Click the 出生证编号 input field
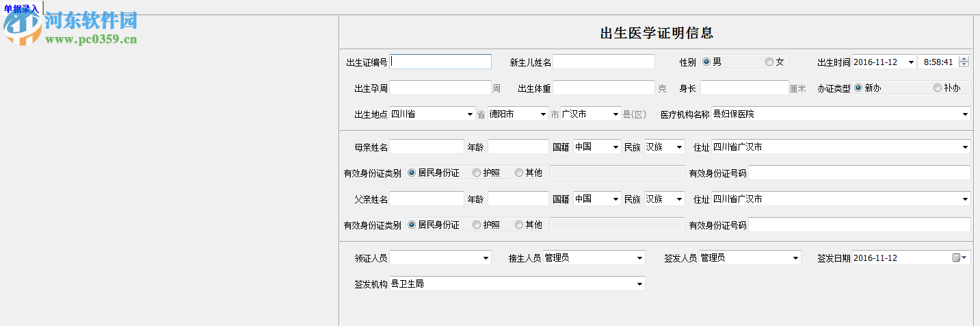980x326 pixels. pos(440,62)
